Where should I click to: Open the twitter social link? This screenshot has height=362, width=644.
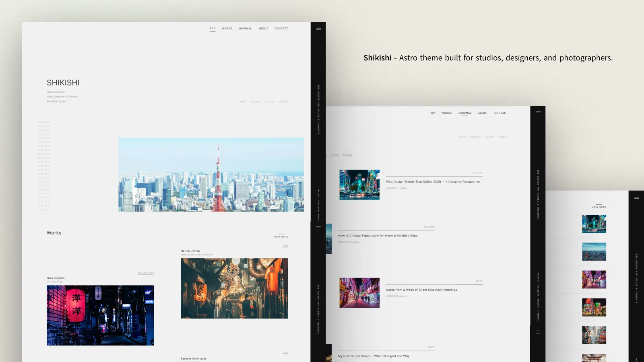(243, 101)
